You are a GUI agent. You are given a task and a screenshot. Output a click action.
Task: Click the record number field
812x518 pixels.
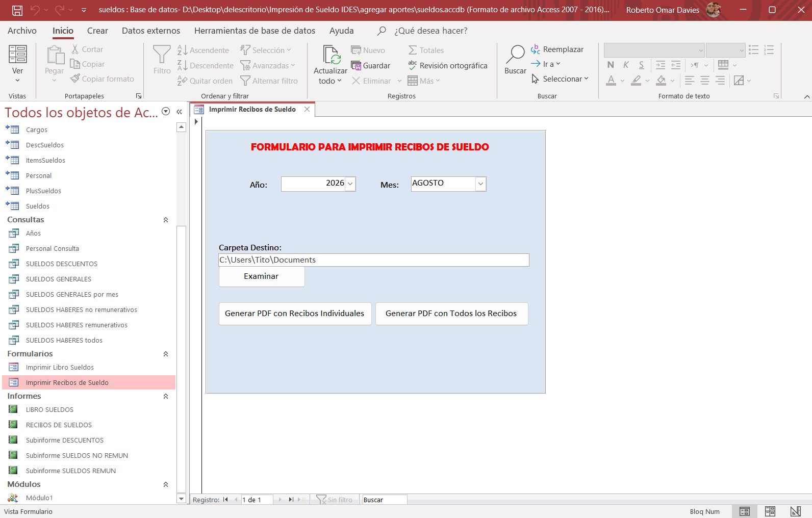coord(257,500)
